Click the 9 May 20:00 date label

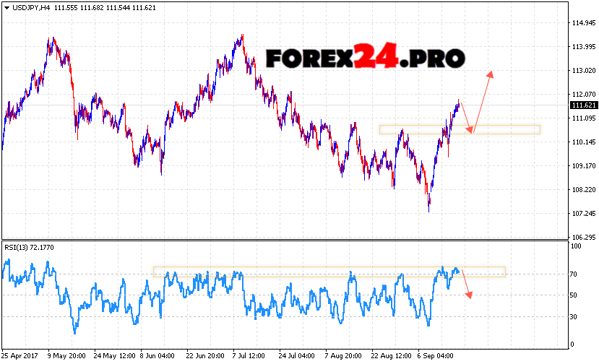click(66, 356)
